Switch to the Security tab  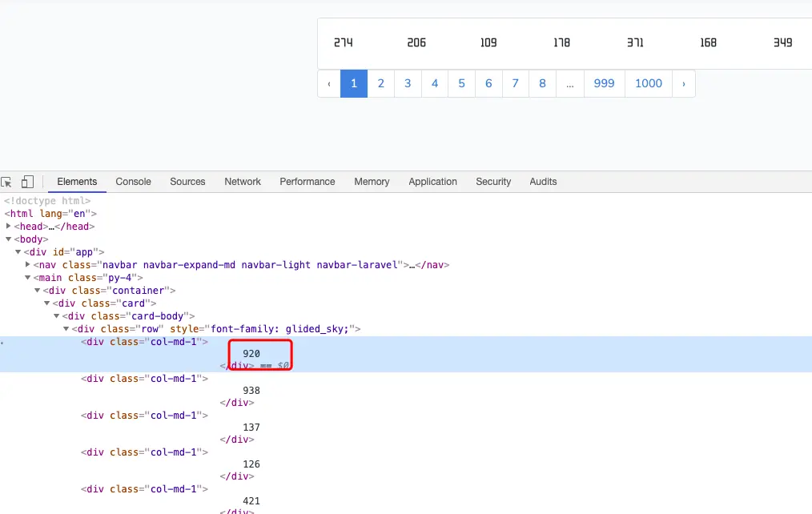pyautogui.click(x=493, y=182)
